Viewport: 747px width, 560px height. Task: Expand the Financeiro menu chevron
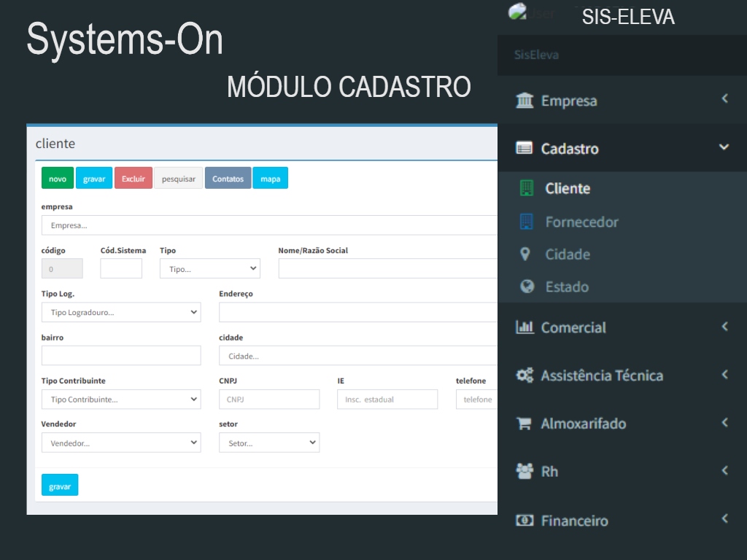click(x=724, y=518)
